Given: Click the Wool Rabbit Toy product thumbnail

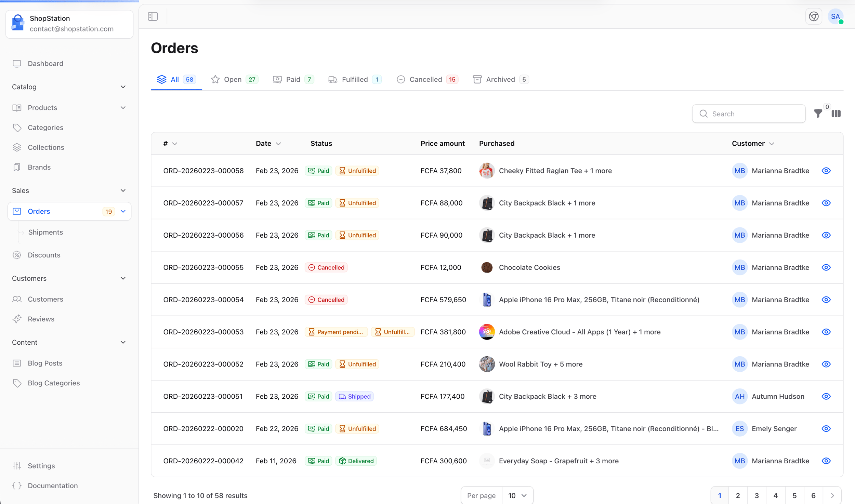Looking at the screenshot, I should tap(487, 364).
